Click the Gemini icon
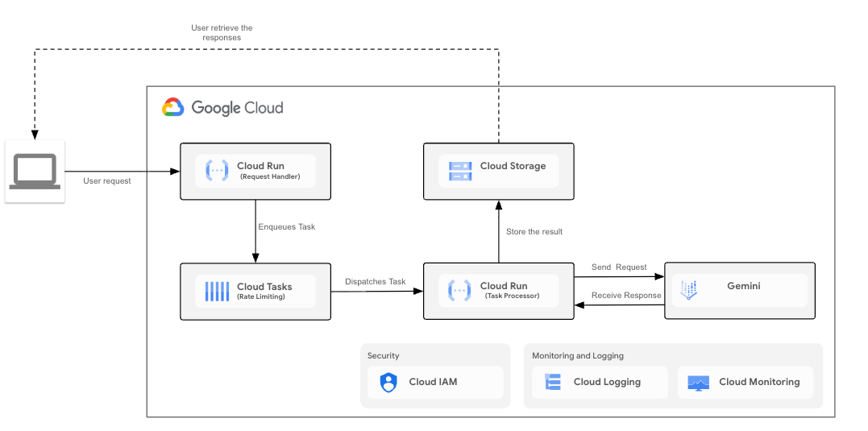The width and height of the screenshot is (868, 431). click(688, 290)
